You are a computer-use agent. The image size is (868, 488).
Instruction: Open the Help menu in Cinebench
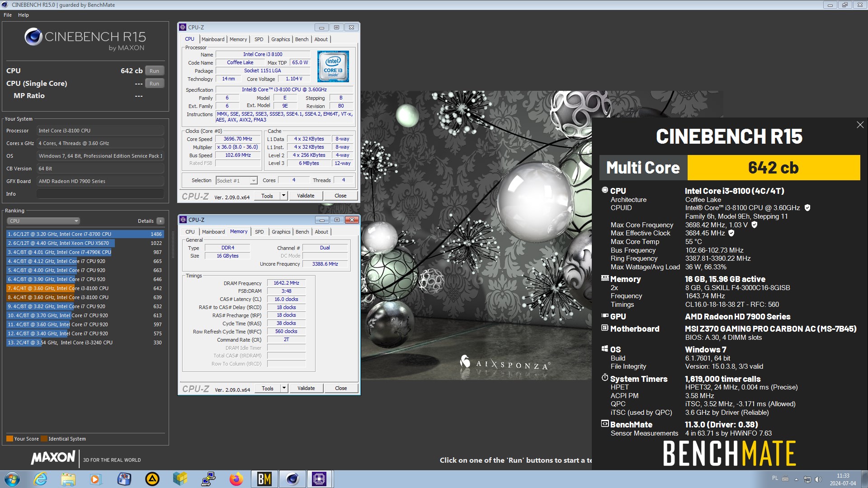click(x=24, y=15)
